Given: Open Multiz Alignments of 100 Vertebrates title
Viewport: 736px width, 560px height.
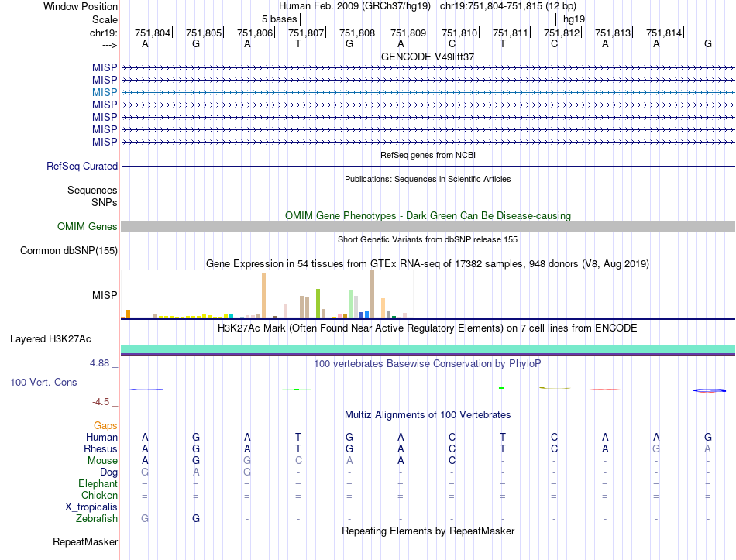Looking at the screenshot, I should [428, 415].
